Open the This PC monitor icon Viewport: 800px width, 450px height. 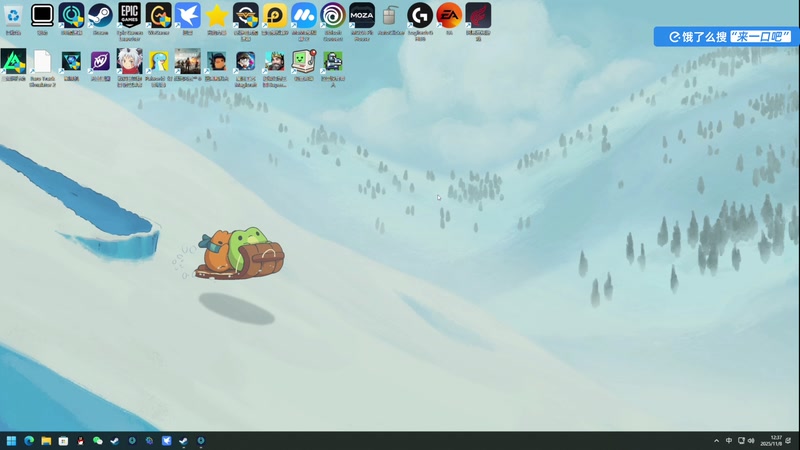(x=42, y=17)
